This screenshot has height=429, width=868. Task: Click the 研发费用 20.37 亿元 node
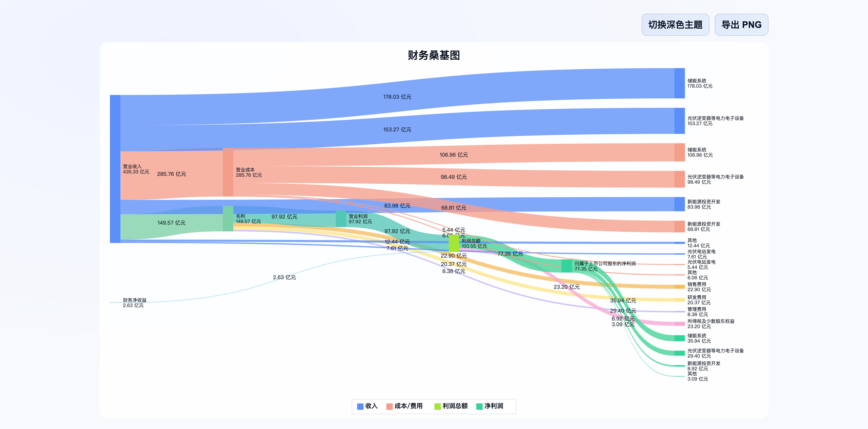click(680, 300)
